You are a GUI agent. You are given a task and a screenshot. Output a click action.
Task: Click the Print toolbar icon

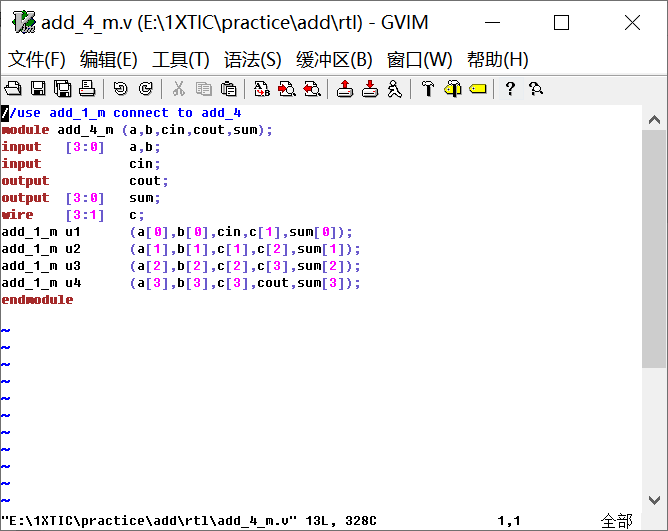[87, 89]
